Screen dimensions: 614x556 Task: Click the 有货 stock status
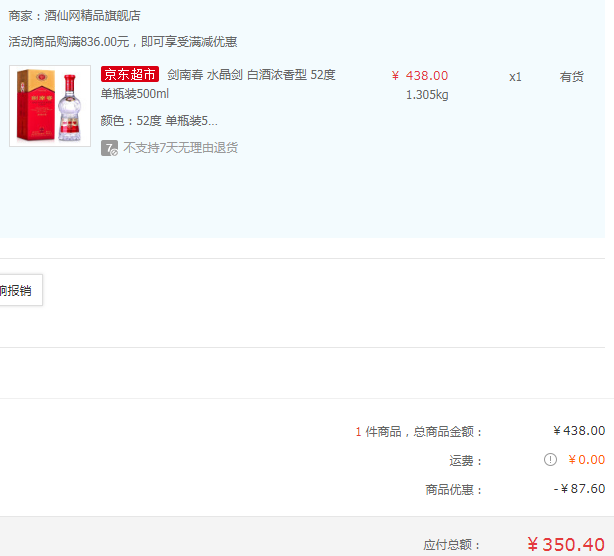(571, 77)
